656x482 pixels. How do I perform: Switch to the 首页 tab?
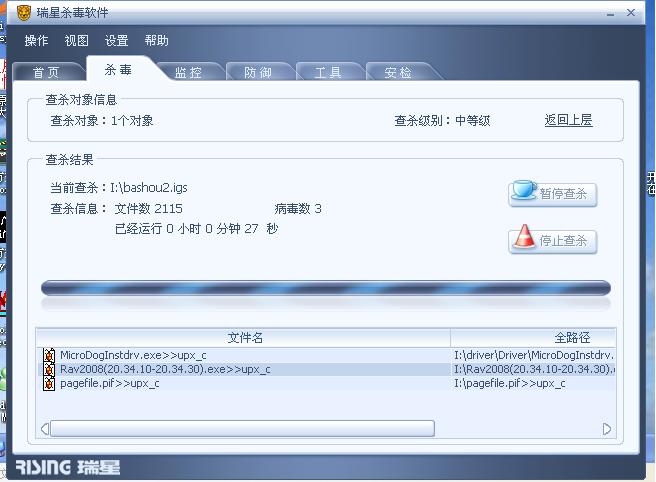pos(46,72)
